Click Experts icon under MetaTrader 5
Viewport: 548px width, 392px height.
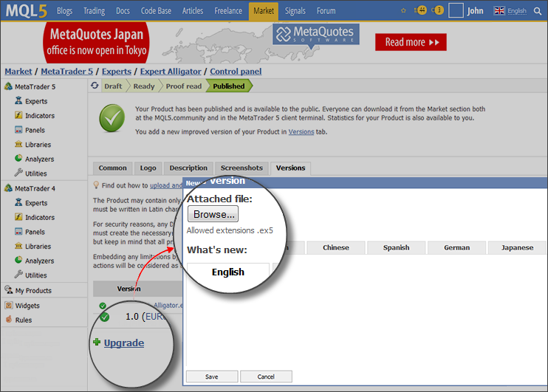(18, 100)
